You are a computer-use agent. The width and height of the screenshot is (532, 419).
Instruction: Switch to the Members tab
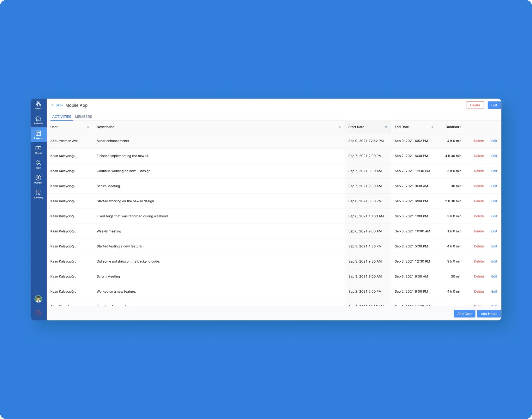point(83,117)
